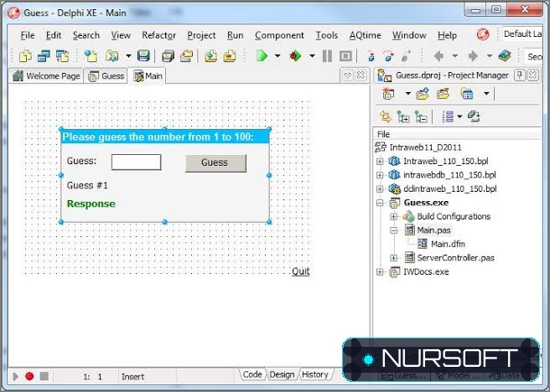The image size is (550, 392).
Task: Open the AQtime menu
Action: point(365,35)
